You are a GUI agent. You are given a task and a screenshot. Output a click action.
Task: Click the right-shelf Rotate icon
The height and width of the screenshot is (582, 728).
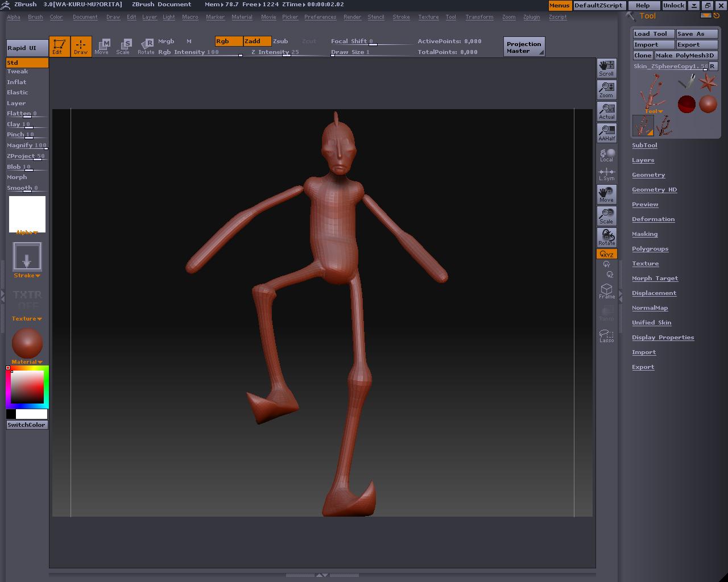(606, 238)
